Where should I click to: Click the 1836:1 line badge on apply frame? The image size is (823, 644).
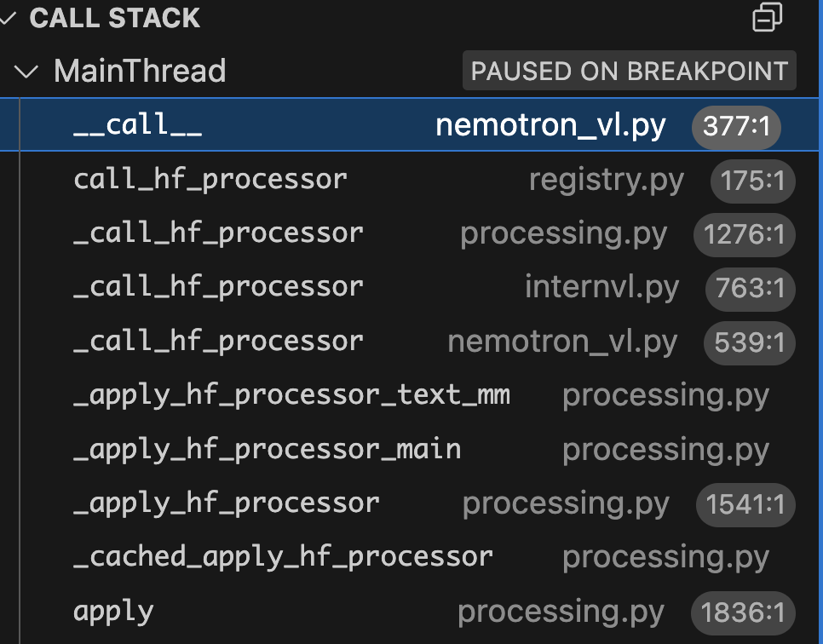[x=745, y=612]
